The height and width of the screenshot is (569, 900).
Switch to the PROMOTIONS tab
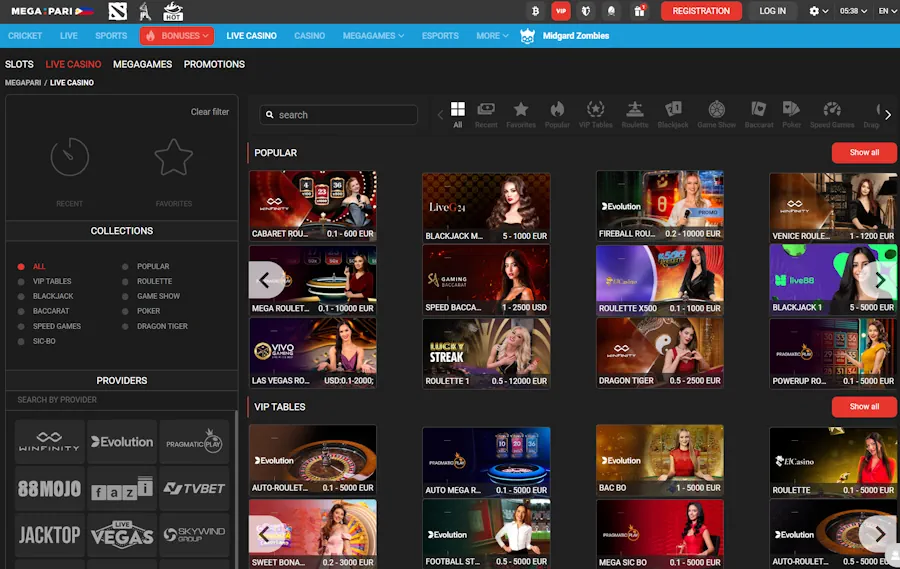point(214,64)
